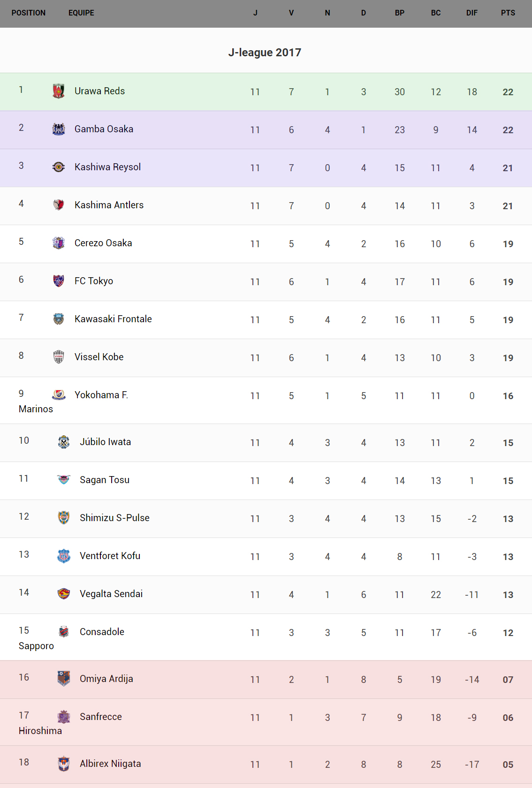
Task: Click the Omiya Ardija team badge
Action: [64, 679]
